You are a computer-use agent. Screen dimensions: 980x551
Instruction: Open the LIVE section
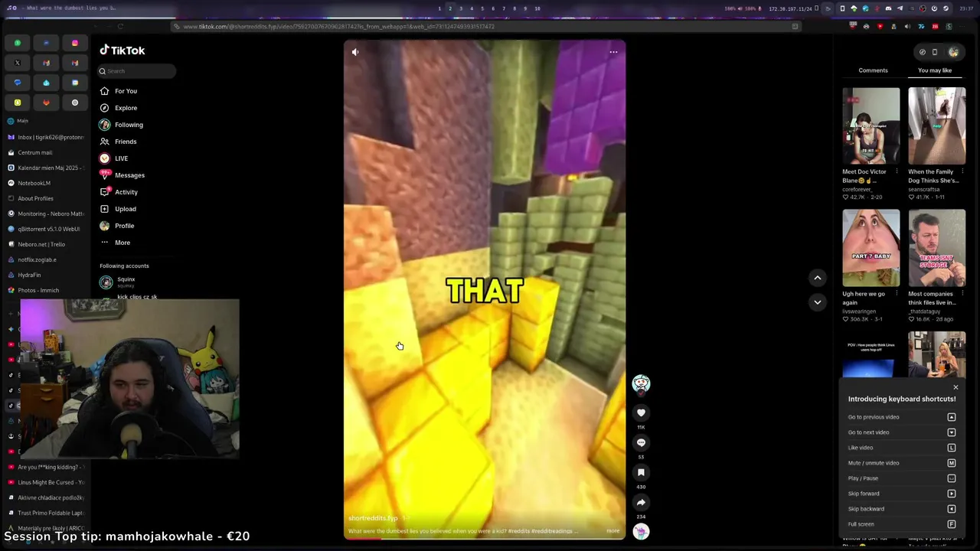pos(114,158)
